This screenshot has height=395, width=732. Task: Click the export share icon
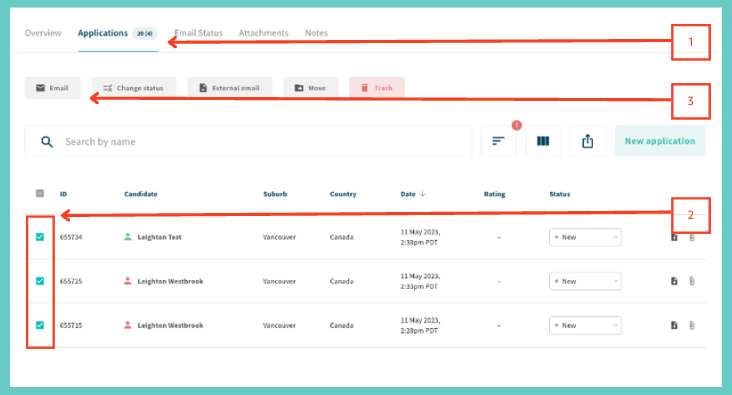pos(588,141)
